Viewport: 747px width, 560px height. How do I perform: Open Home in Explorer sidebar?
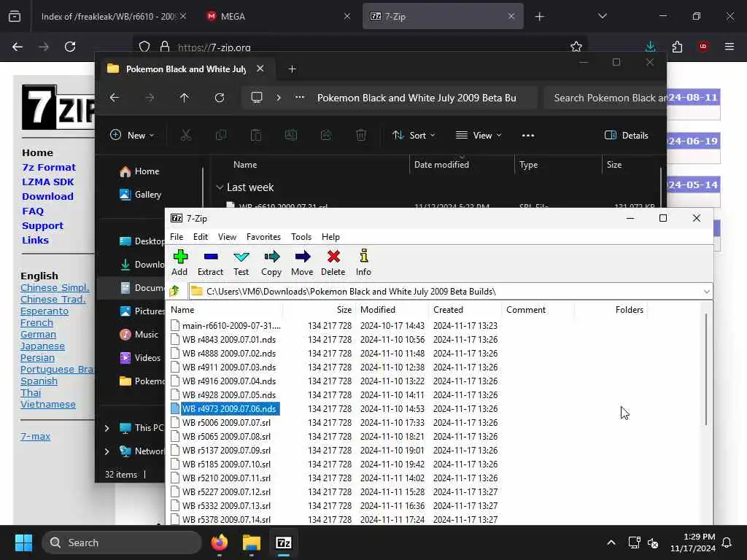(139, 171)
